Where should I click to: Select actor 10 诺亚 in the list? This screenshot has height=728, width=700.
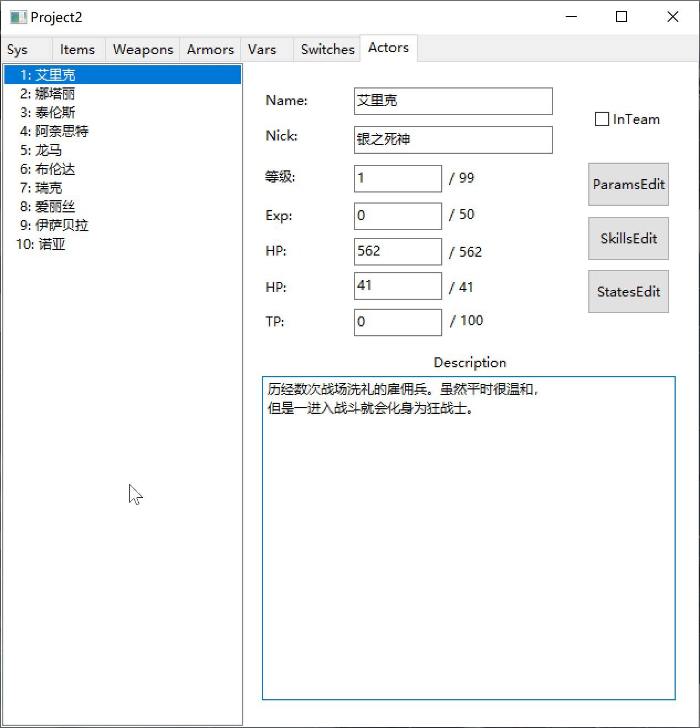(41, 244)
